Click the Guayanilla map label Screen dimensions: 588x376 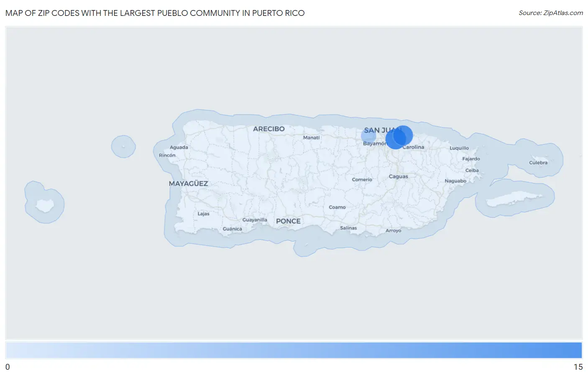[x=255, y=220]
